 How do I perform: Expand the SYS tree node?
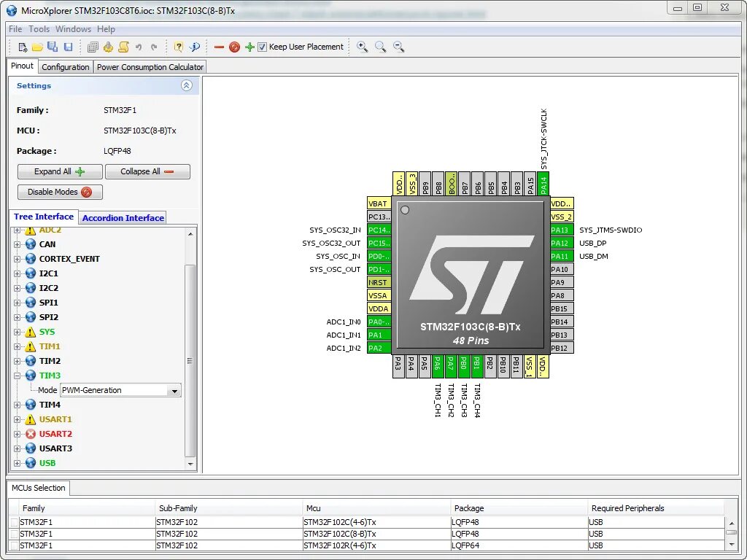(18, 332)
